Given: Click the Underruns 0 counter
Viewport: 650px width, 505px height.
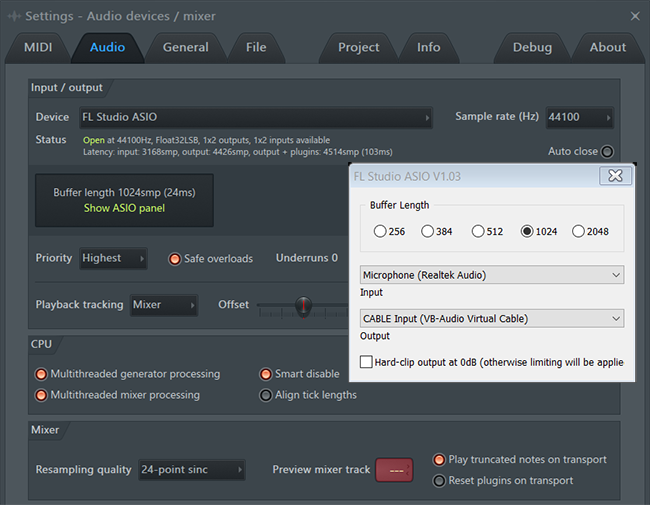Looking at the screenshot, I should 307,258.
